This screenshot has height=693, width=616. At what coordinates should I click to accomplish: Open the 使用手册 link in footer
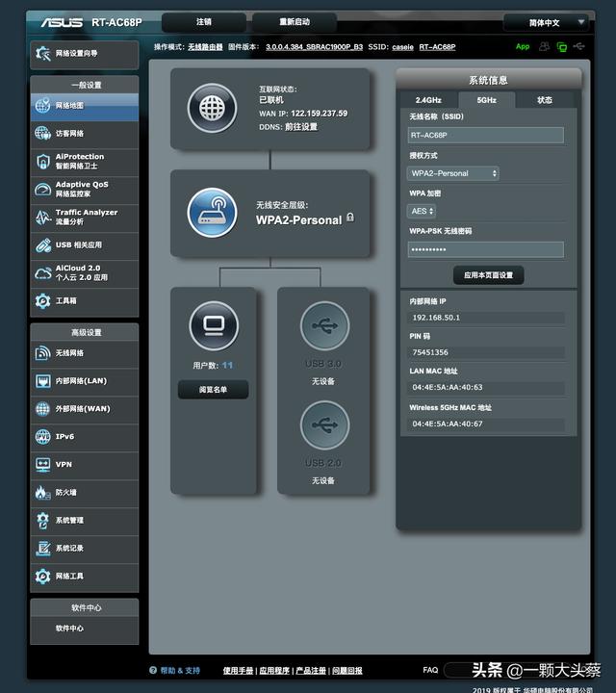238,671
